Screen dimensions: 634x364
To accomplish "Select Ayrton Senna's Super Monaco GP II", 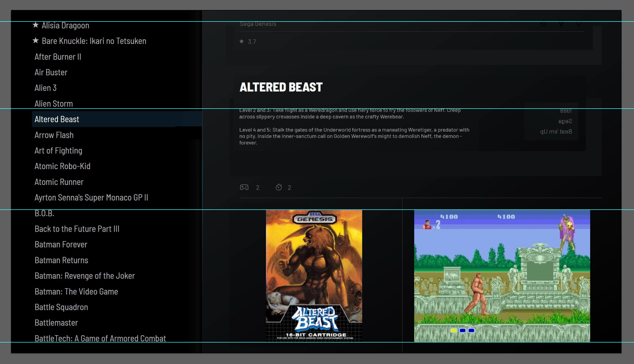I will pyautogui.click(x=91, y=197).
